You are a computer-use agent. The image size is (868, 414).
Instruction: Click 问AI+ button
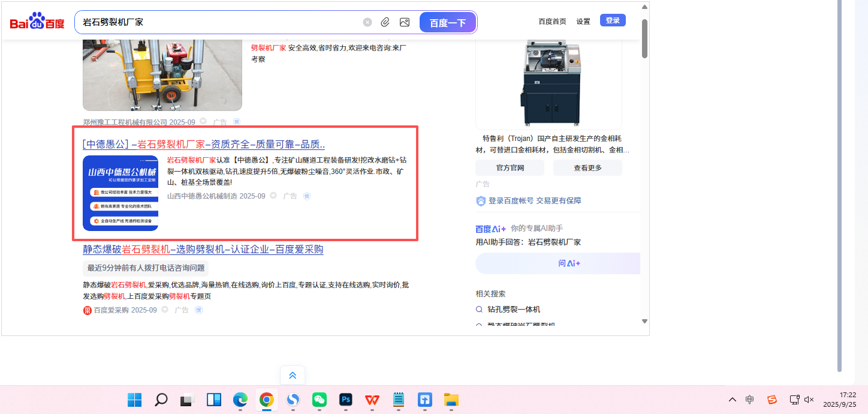[557, 263]
